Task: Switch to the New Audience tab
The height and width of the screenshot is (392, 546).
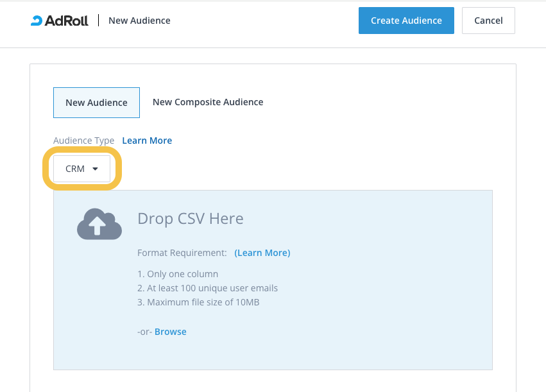Action: 96,103
